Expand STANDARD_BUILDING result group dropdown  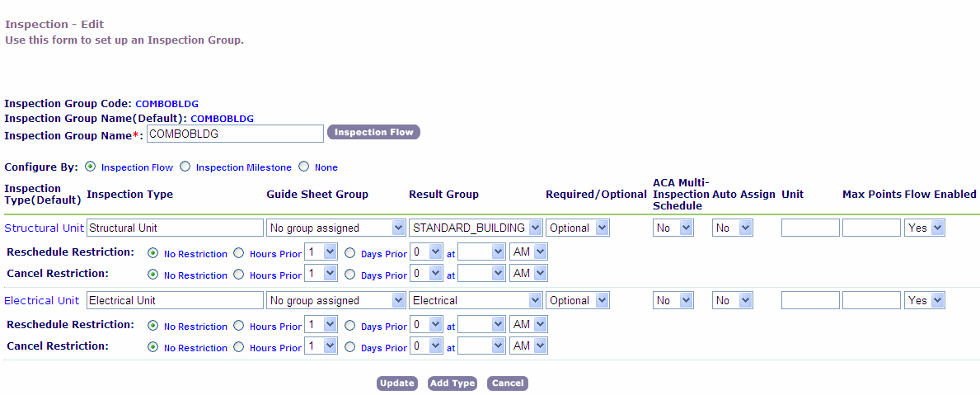476,228
